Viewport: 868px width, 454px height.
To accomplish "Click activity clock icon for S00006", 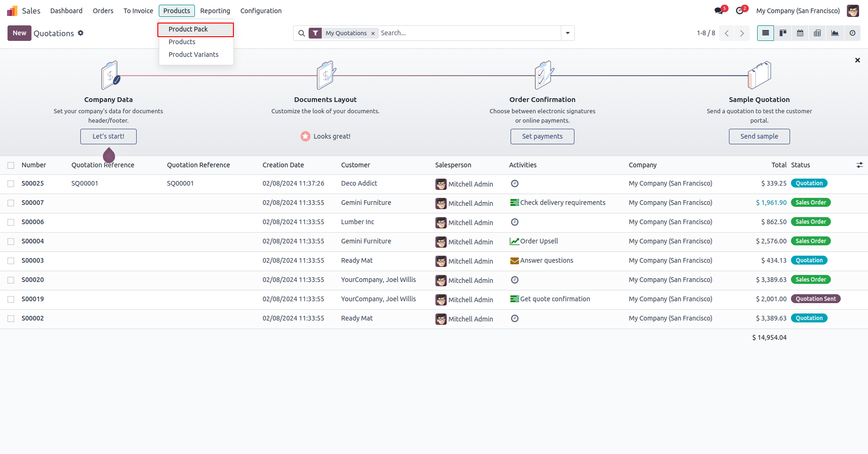I will pos(515,222).
